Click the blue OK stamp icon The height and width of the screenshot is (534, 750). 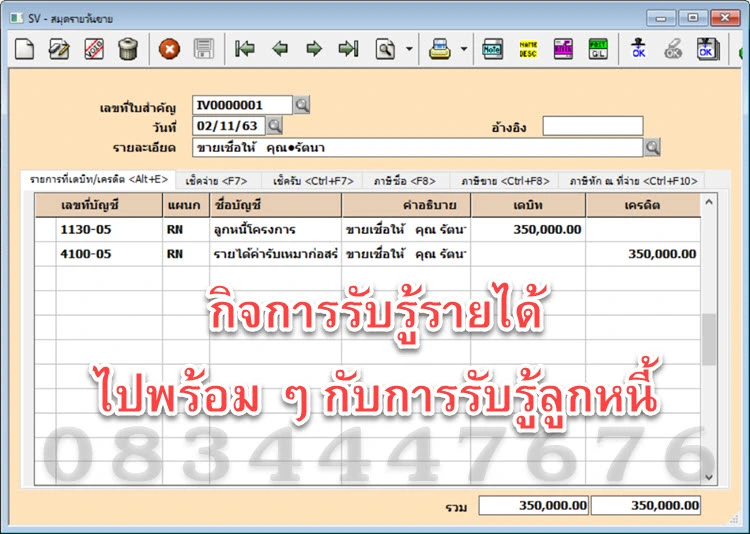pyautogui.click(x=639, y=49)
